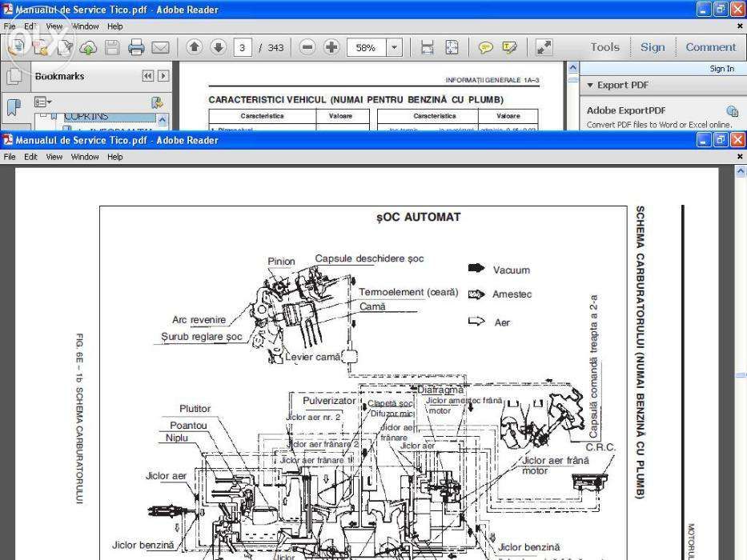The width and height of the screenshot is (747, 560).
Task: Go to previous page with up arrow
Action: coord(195,47)
